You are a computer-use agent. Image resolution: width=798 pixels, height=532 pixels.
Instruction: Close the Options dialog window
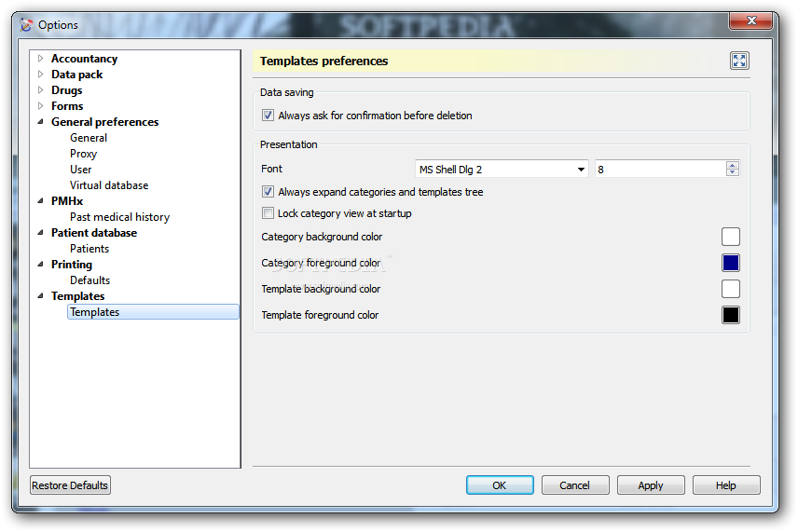coord(750,20)
